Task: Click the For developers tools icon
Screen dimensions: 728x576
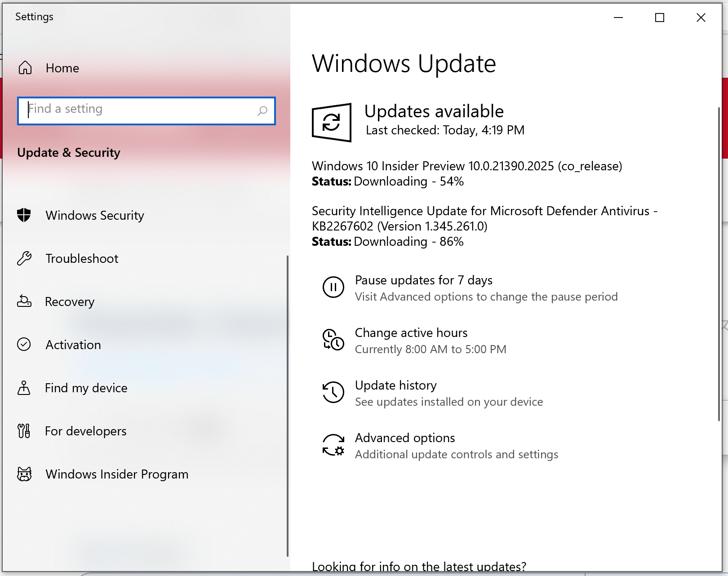Action: [x=24, y=431]
